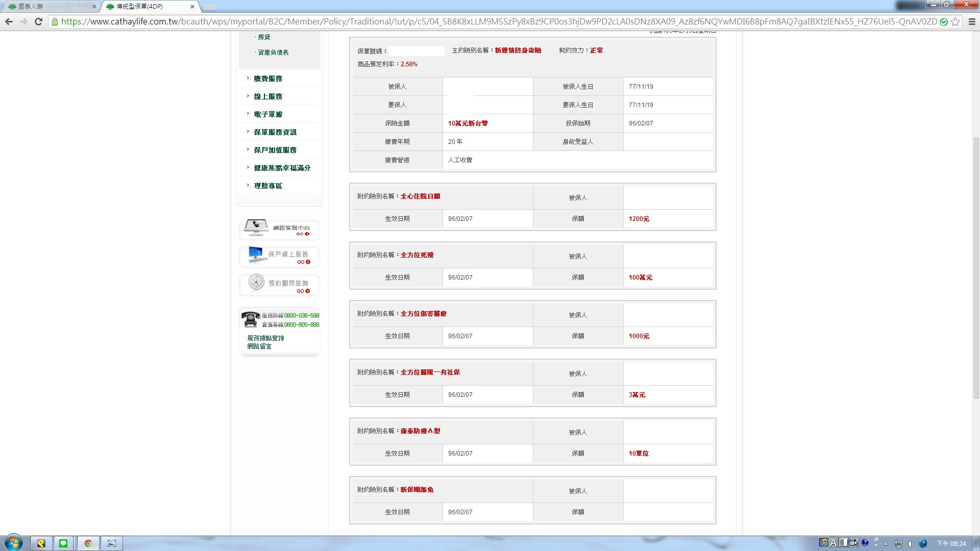Click the IME help question mark icon
The image size is (980, 551).
tap(865, 543)
